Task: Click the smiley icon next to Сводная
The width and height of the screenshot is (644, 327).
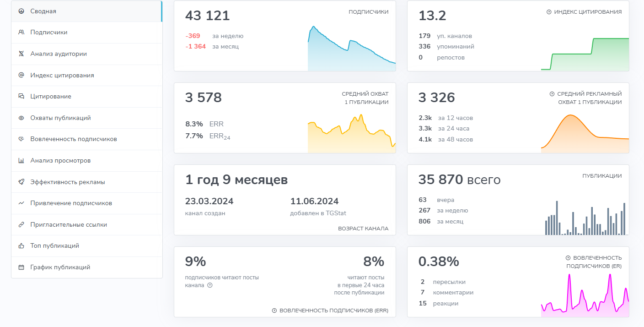Action: tap(20, 11)
